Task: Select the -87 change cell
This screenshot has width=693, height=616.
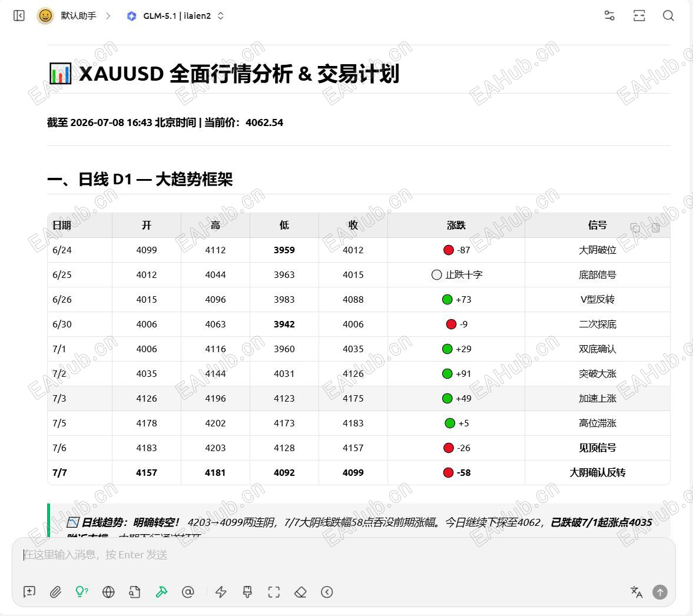Action: pos(456,250)
